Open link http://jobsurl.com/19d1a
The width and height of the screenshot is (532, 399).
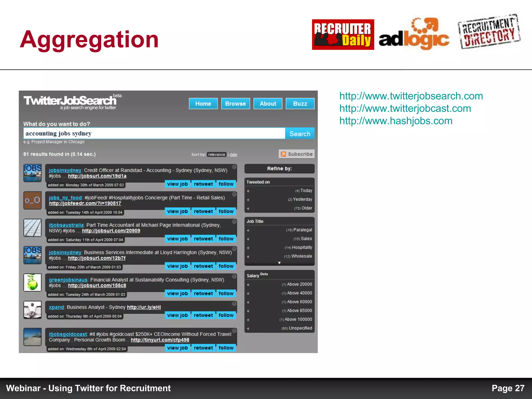(97, 176)
